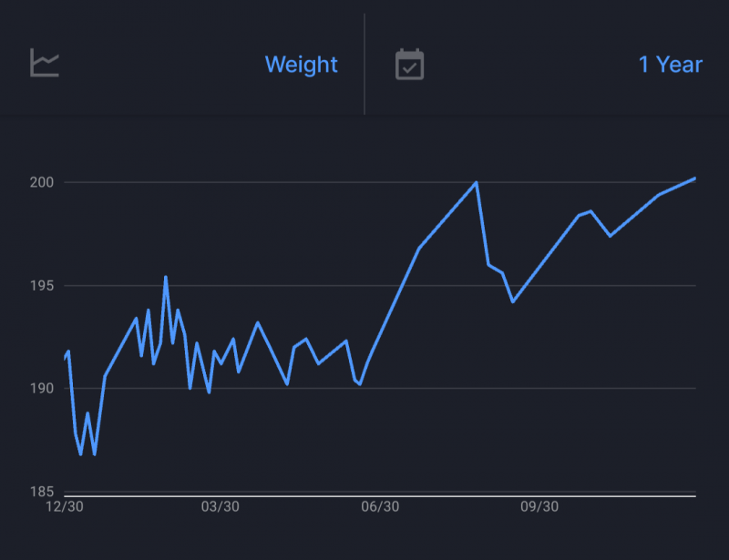Click the calendar checkmark icon
This screenshot has height=560, width=729.
click(409, 65)
